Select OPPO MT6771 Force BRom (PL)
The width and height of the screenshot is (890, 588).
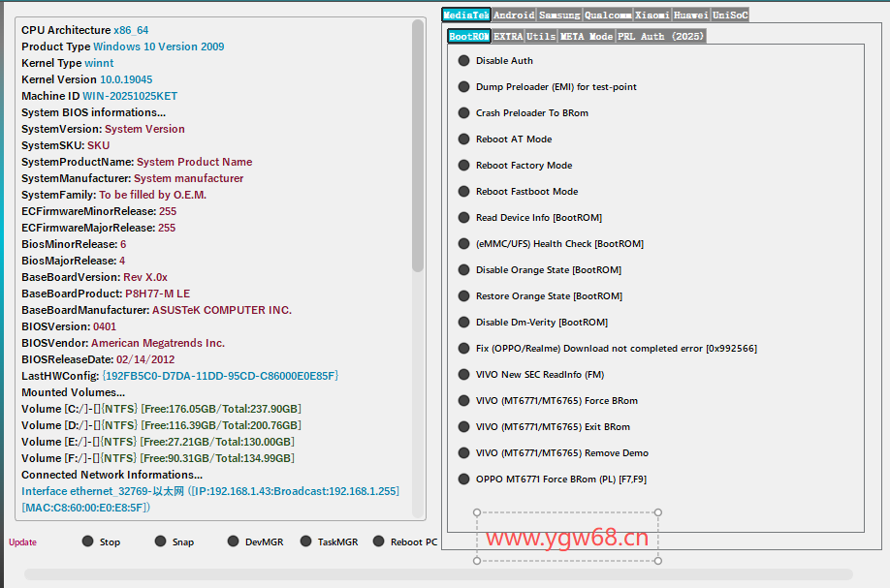tap(553, 479)
